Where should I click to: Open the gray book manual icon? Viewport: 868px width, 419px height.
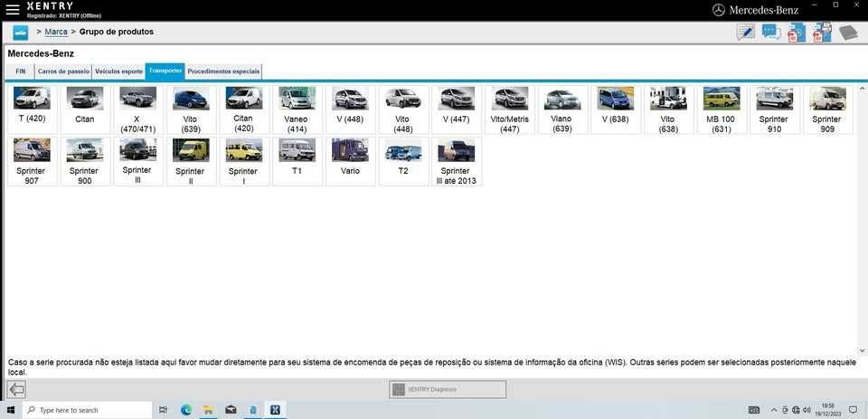[847, 33]
